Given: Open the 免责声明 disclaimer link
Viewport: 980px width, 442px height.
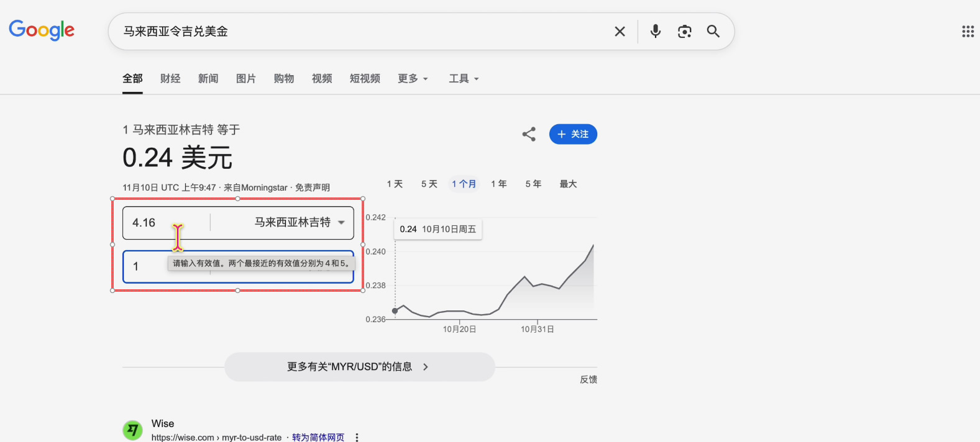Looking at the screenshot, I should coord(313,187).
